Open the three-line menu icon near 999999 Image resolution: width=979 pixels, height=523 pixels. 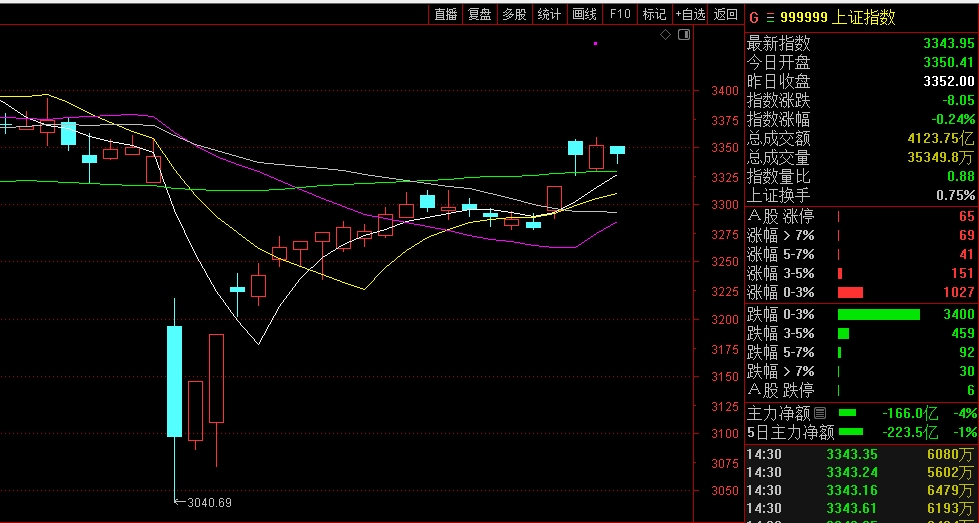tap(769, 17)
